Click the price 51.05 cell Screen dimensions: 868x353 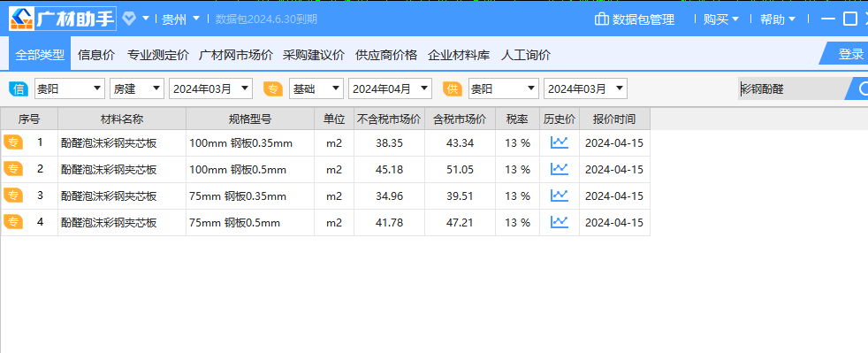tap(460, 170)
